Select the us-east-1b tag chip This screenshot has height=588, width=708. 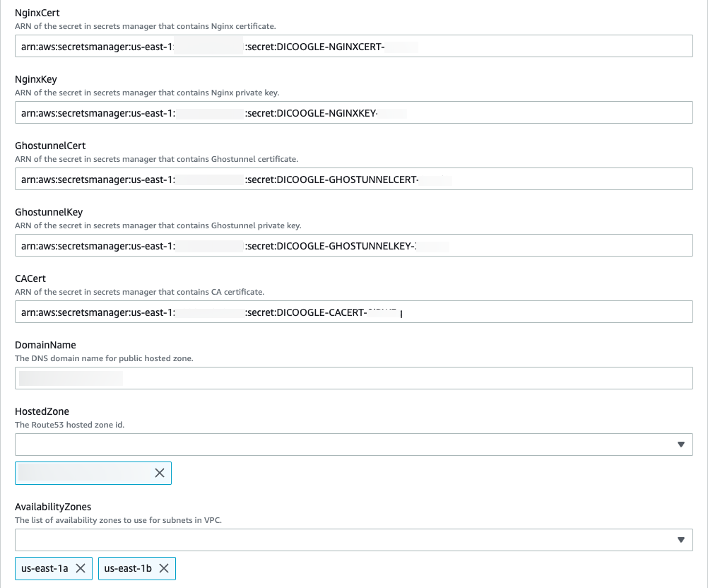point(127,568)
